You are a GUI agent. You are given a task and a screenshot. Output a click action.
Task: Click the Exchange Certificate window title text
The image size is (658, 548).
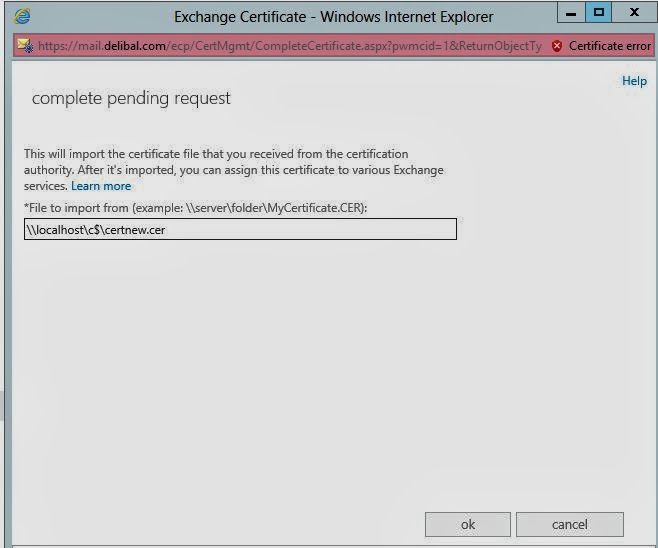pyautogui.click(x=333, y=17)
